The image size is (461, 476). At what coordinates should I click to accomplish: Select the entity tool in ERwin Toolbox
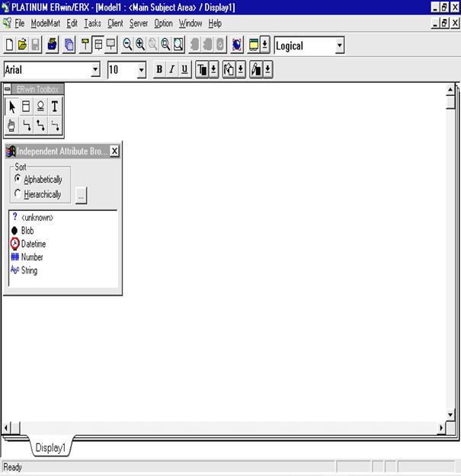(x=26, y=107)
